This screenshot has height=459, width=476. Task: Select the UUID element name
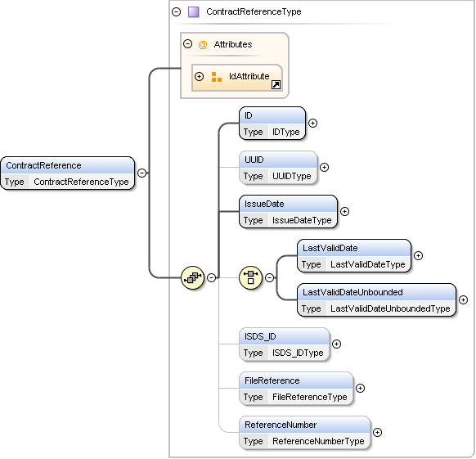pos(254,160)
